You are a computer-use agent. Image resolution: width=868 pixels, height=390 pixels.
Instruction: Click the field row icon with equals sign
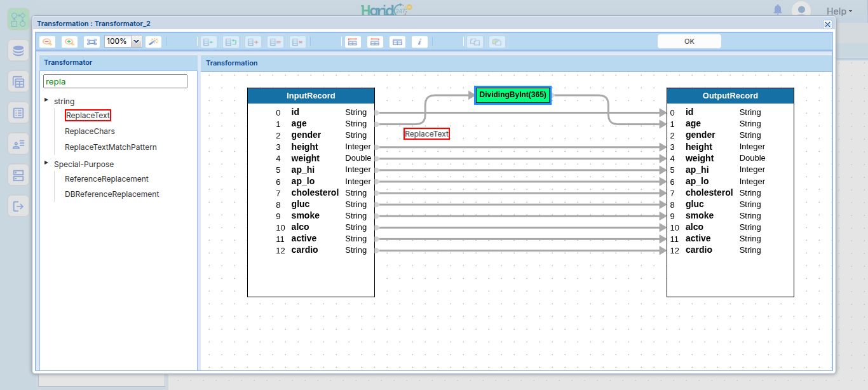coord(275,42)
